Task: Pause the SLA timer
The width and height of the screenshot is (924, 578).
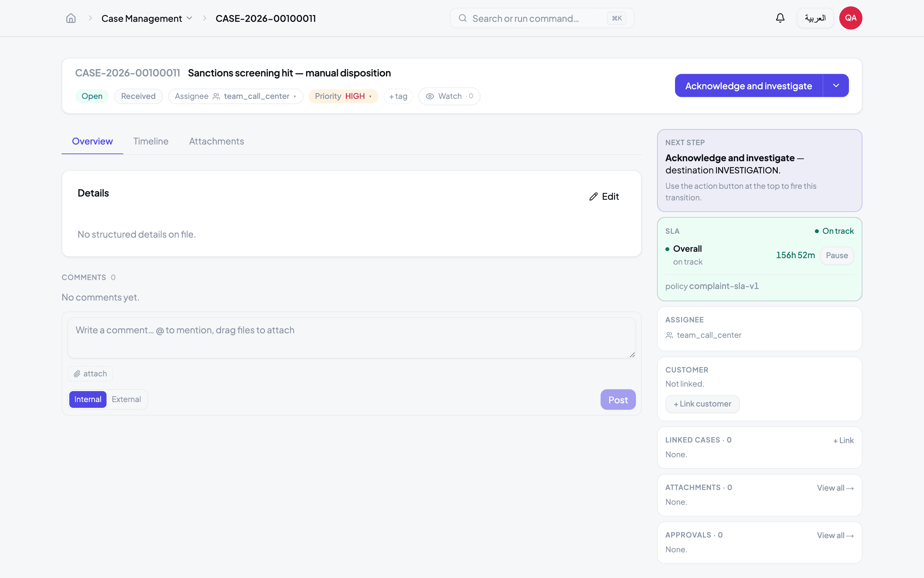Action: coord(836,255)
